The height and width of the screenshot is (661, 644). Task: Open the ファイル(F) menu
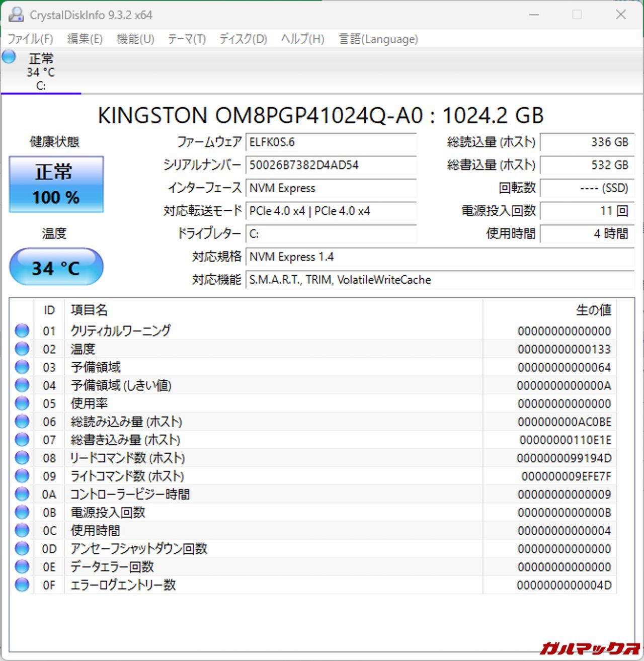click(30, 39)
